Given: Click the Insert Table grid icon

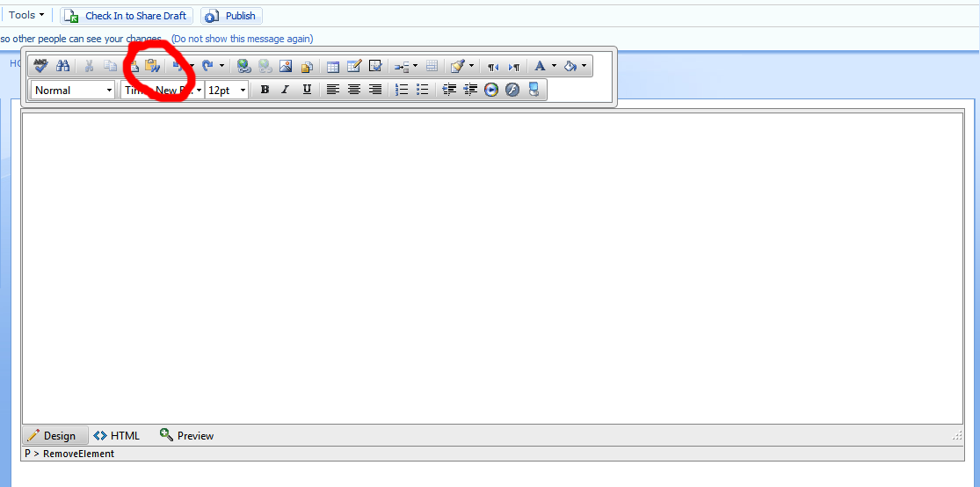Looking at the screenshot, I should click(333, 66).
